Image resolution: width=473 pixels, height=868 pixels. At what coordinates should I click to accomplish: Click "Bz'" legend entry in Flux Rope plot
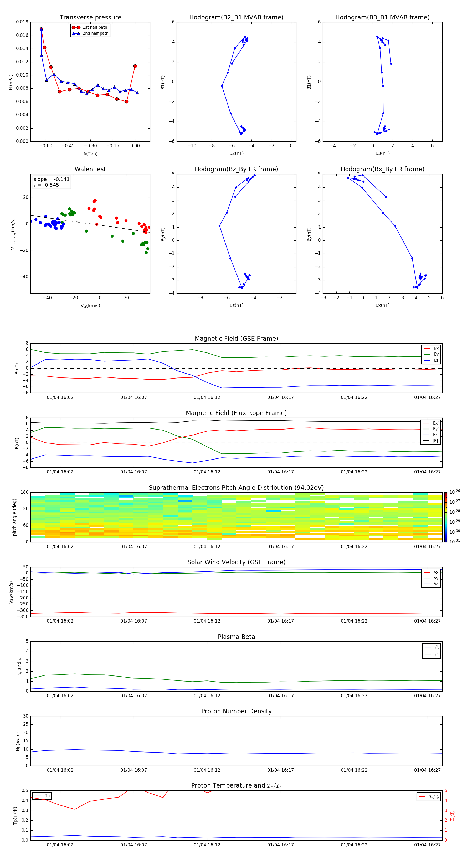(x=431, y=435)
